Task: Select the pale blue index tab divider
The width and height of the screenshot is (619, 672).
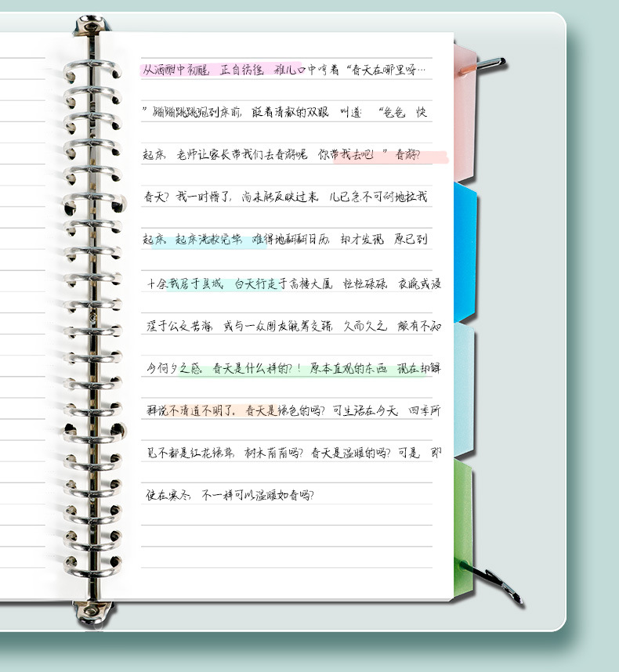Action: point(464,390)
